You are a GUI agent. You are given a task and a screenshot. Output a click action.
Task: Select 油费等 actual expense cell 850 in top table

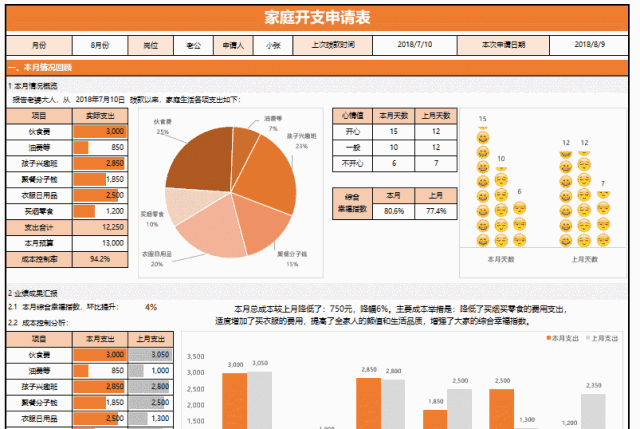[100, 147]
